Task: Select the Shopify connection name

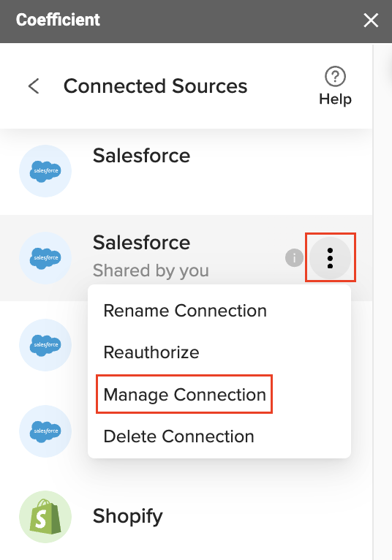Action: (x=127, y=516)
